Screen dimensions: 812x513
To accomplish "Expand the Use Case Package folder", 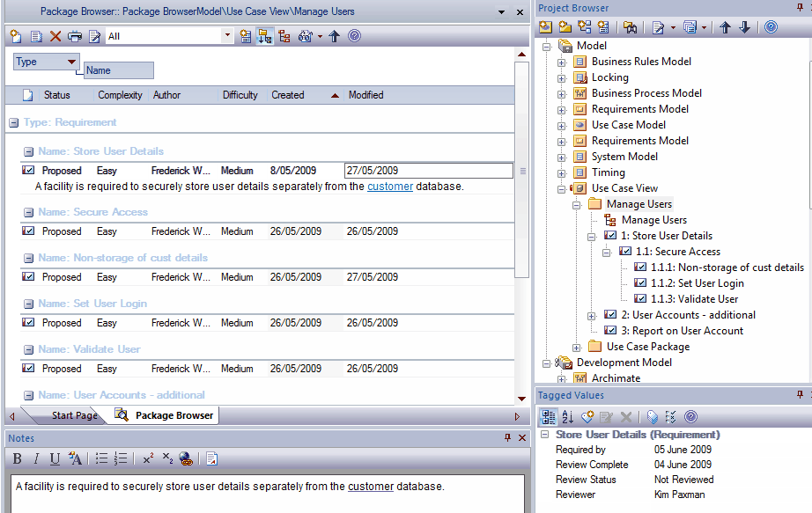I will (577, 346).
